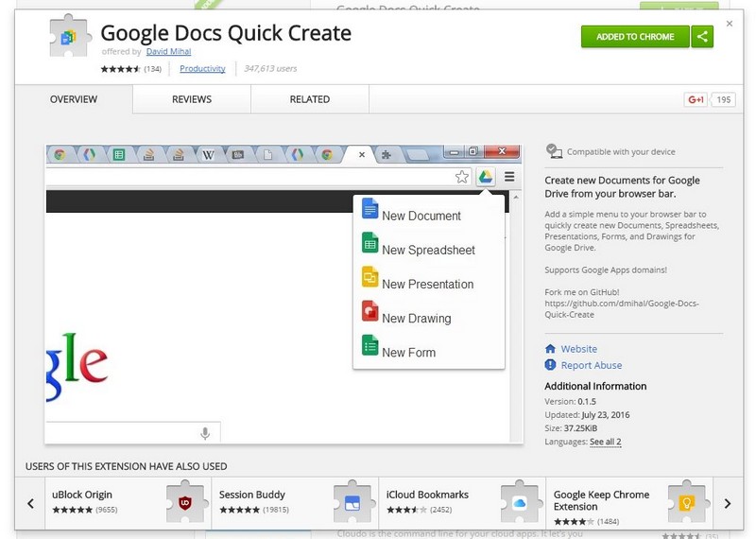
Task: Click the G+1 button
Action: click(x=696, y=99)
